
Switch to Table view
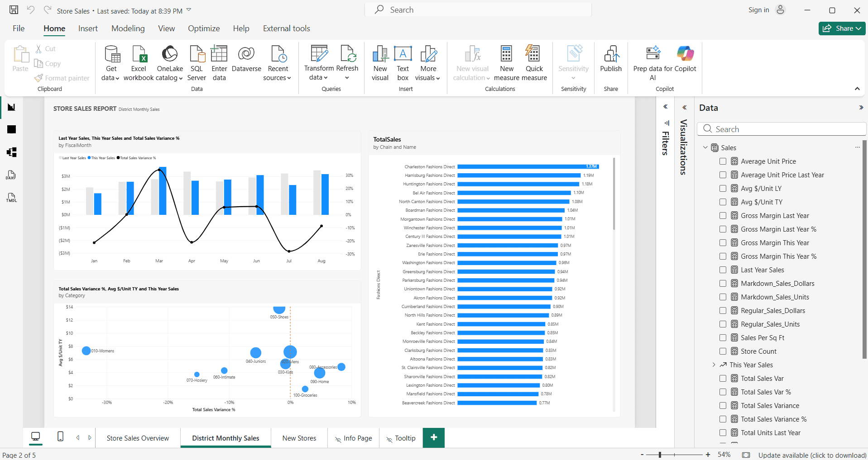coord(12,130)
